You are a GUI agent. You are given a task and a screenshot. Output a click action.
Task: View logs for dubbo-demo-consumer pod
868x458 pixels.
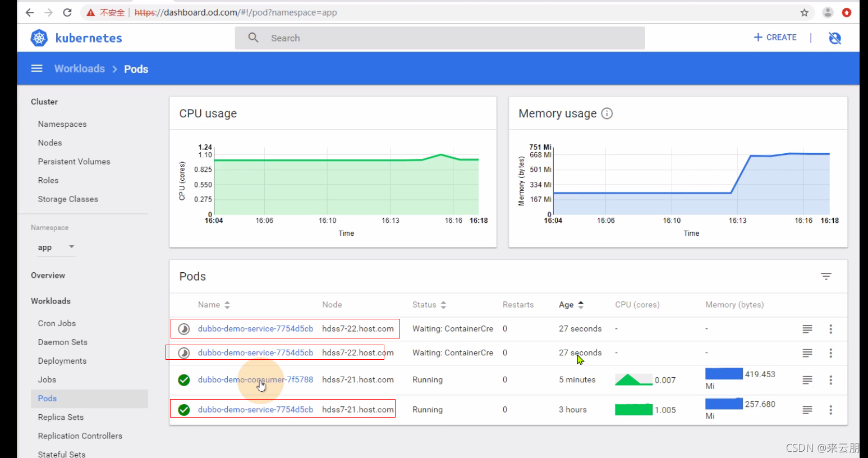coord(807,380)
